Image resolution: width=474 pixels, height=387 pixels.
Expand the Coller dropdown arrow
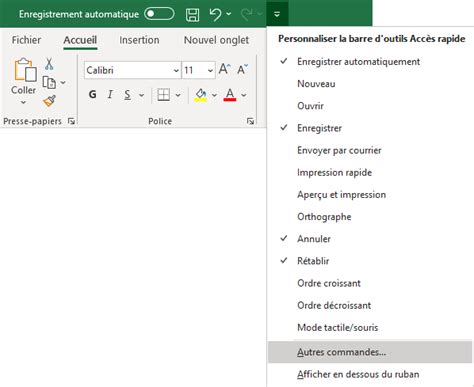(x=23, y=102)
